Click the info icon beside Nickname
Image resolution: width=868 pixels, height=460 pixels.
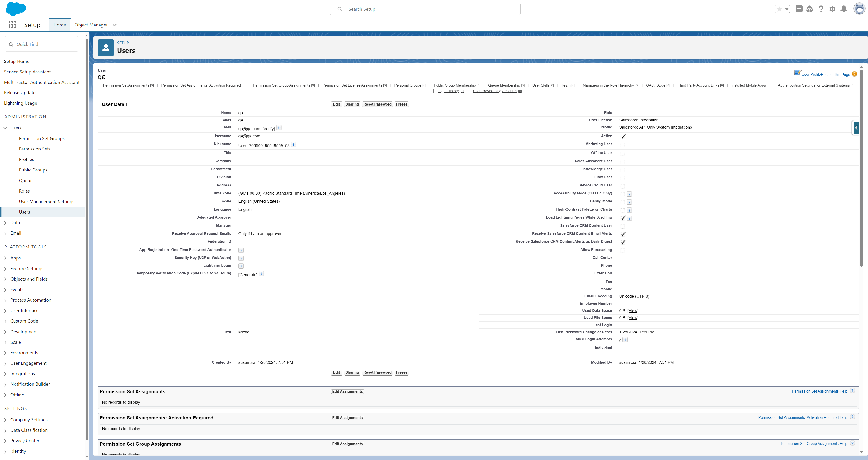click(x=294, y=145)
